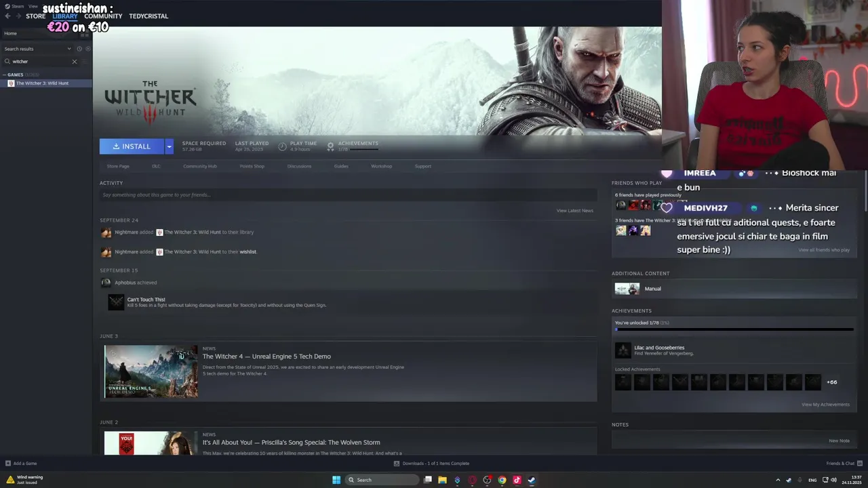Go forward with the right arrow
Screen dimensions: 868x488
tap(18, 16)
